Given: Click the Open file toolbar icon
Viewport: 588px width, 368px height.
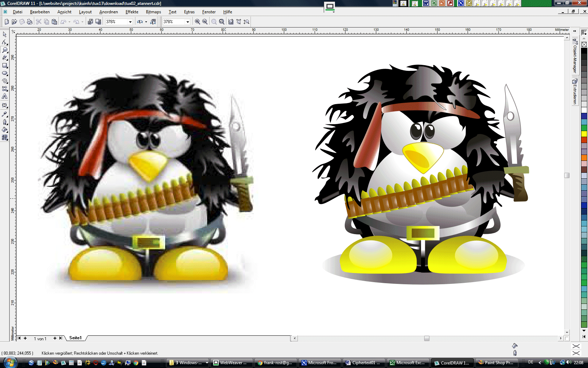Looking at the screenshot, I should click(14, 22).
